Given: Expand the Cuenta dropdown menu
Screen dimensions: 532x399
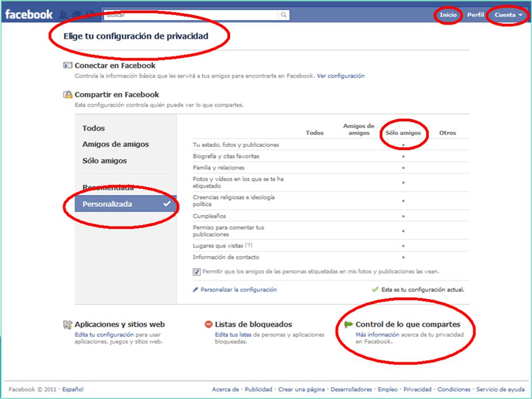Looking at the screenshot, I should (508, 15).
